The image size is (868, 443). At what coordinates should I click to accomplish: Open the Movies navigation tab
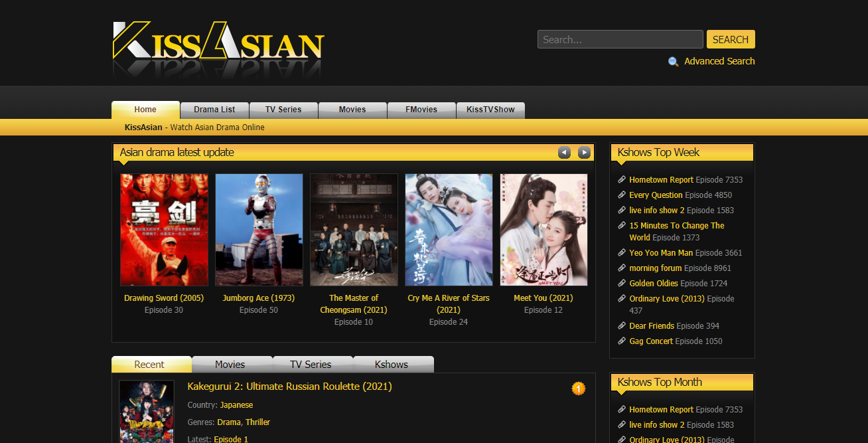(352, 110)
